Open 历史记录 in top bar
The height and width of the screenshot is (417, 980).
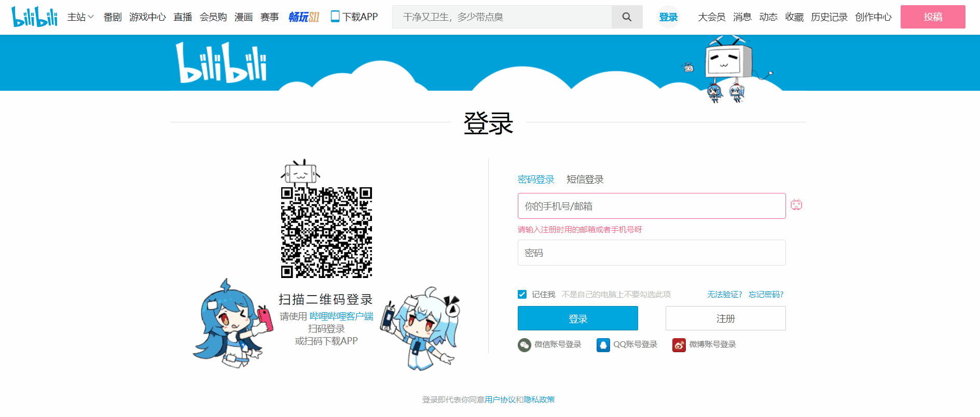pyautogui.click(x=829, y=17)
